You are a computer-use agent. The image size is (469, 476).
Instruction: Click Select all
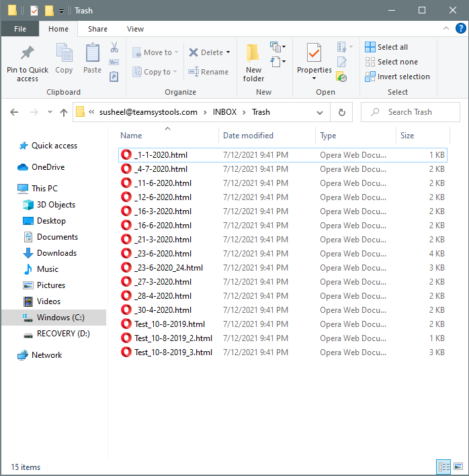(x=386, y=47)
